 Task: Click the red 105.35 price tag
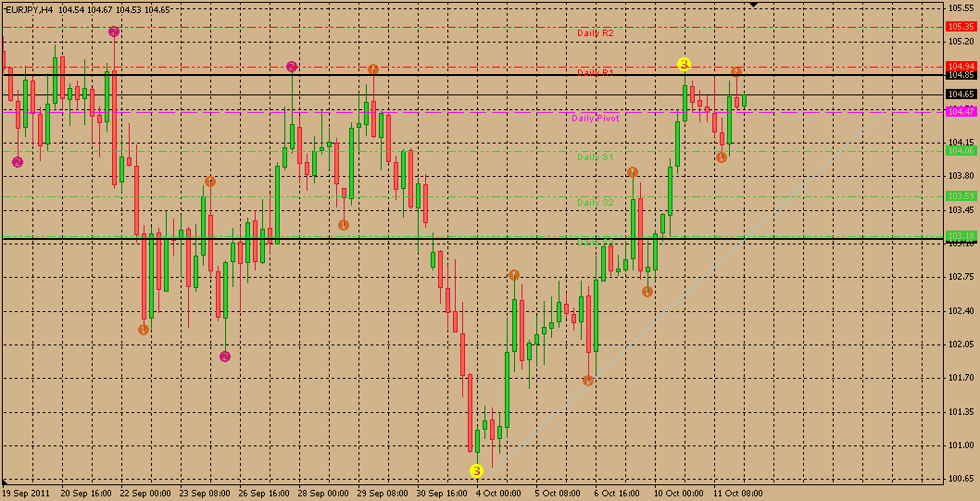pos(961,27)
